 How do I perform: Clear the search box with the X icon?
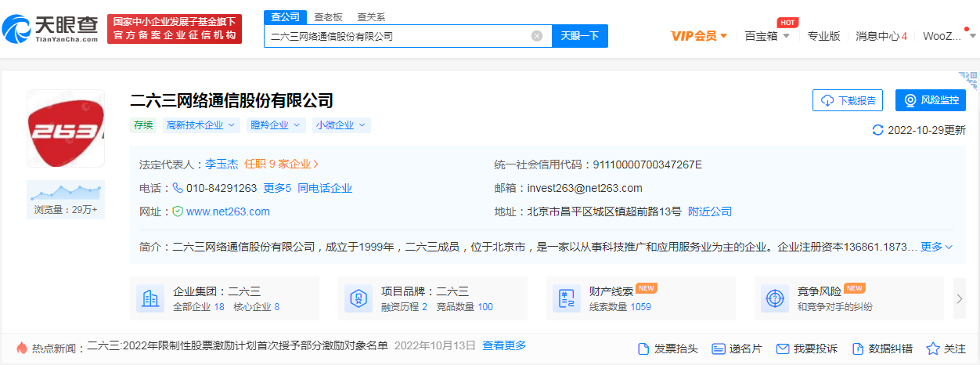pyautogui.click(x=537, y=36)
